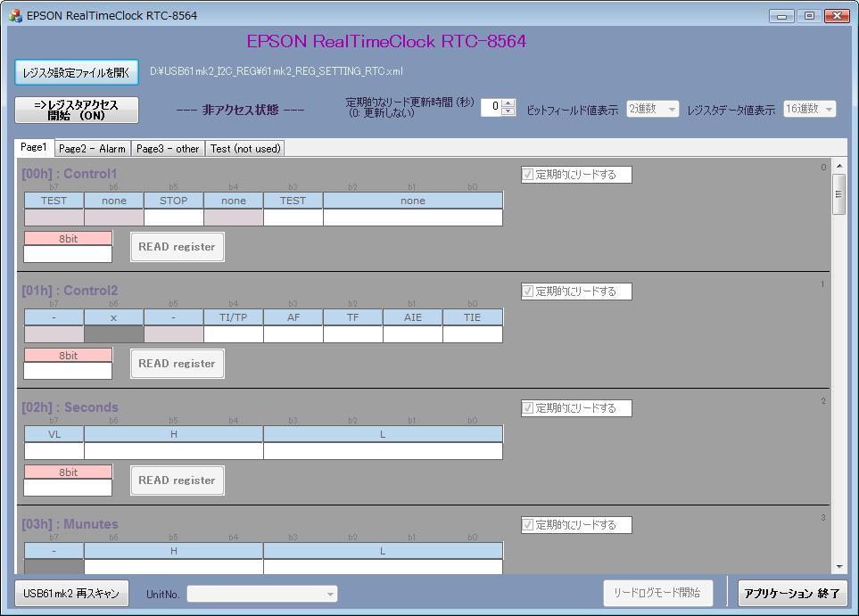Click Control2 AIE bit value field
The height and width of the screenshot is (616, 859).
[x=412, y=334]
